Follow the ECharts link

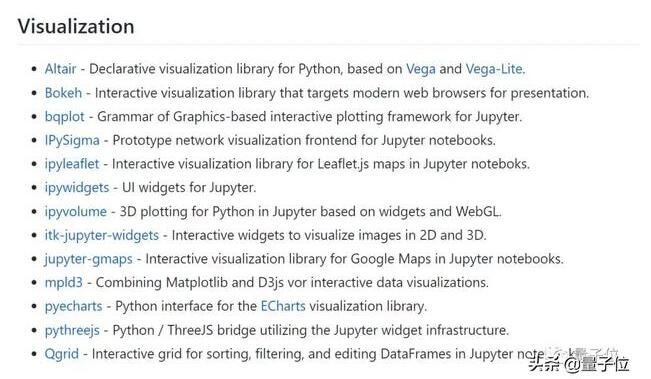pyautogui.click(x=283, y=306)
